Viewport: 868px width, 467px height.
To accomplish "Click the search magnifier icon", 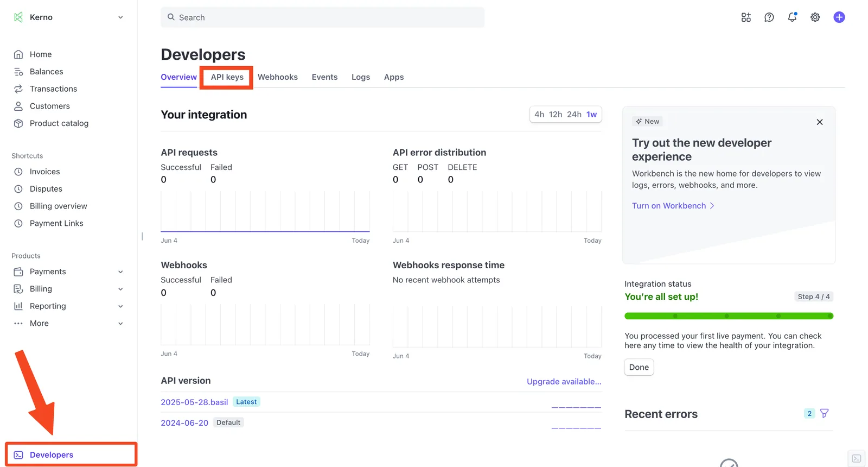I will (x=171, y=17).
